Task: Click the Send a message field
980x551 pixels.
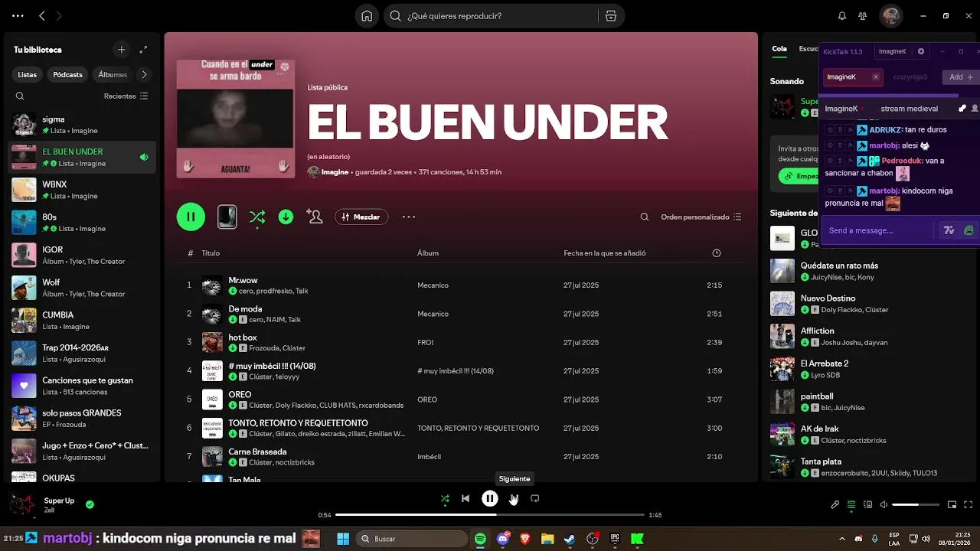Action: 879,230
